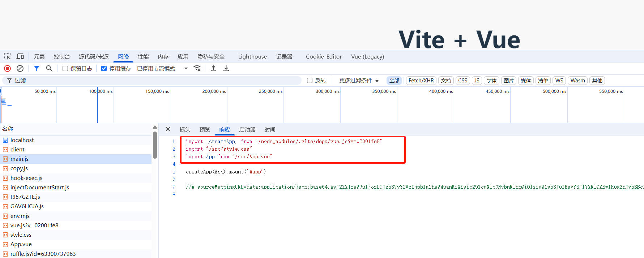Clear the network log

click(x=20, y=68)
